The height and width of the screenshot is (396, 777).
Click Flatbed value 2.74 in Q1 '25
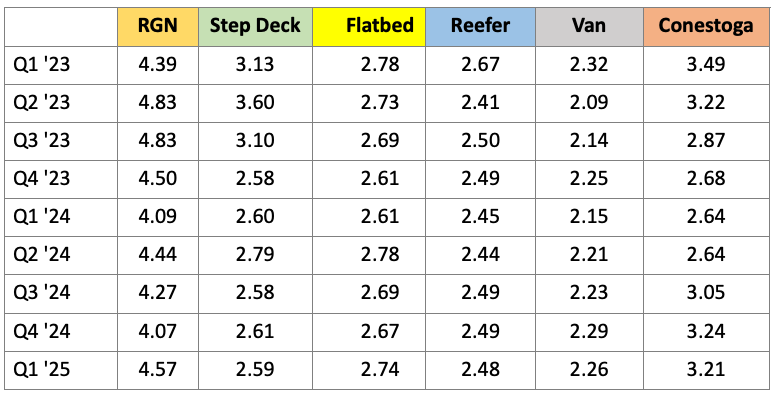click(x=380, y=369)
